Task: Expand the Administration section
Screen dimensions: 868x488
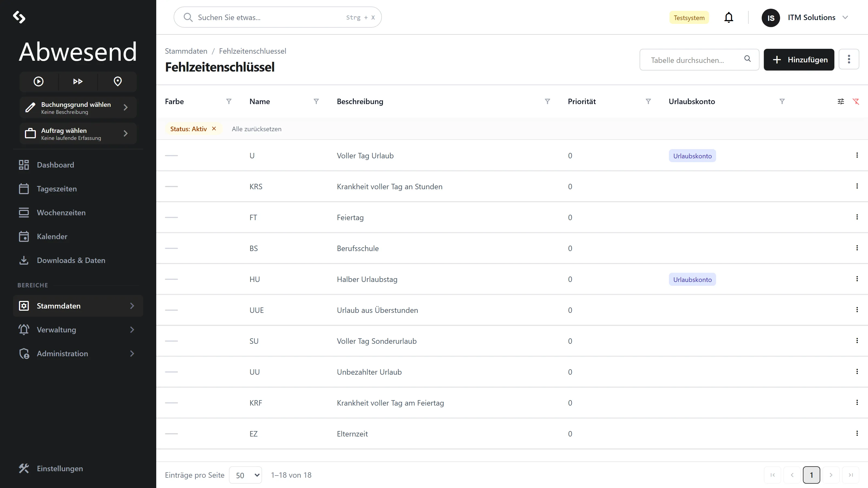Action: point(78,354)
